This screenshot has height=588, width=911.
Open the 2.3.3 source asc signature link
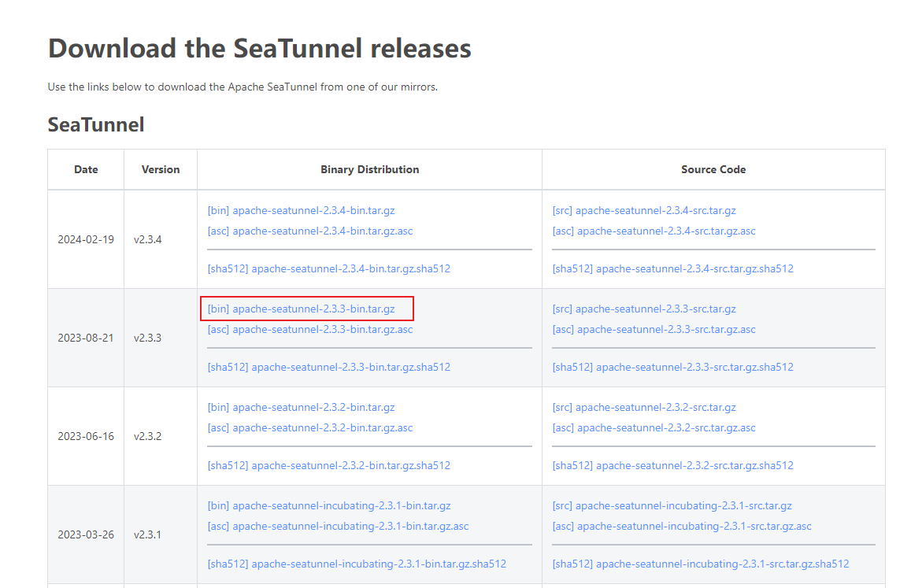click(x=653, y=329)
